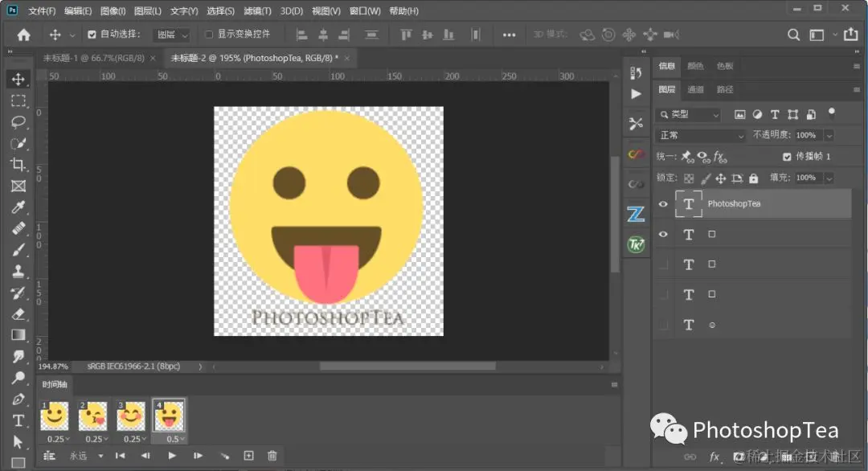The height and width of the screenshot is (471, 868).
Task: Enable 显示变换控件 checkbox
Action: click(209, 35)
